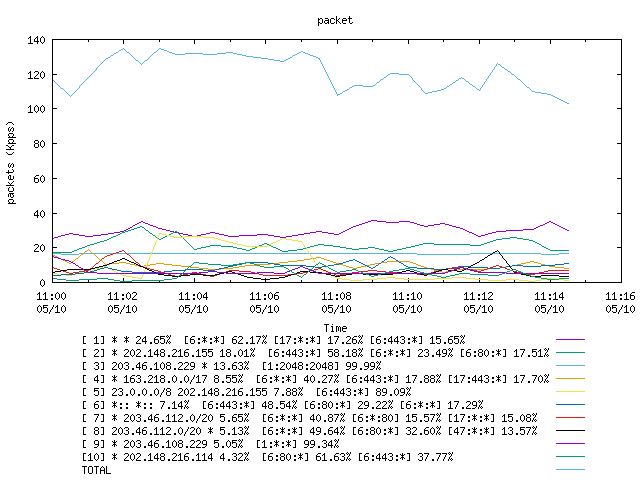Click the 11:10 05/10 time label

tap(407, 302)
